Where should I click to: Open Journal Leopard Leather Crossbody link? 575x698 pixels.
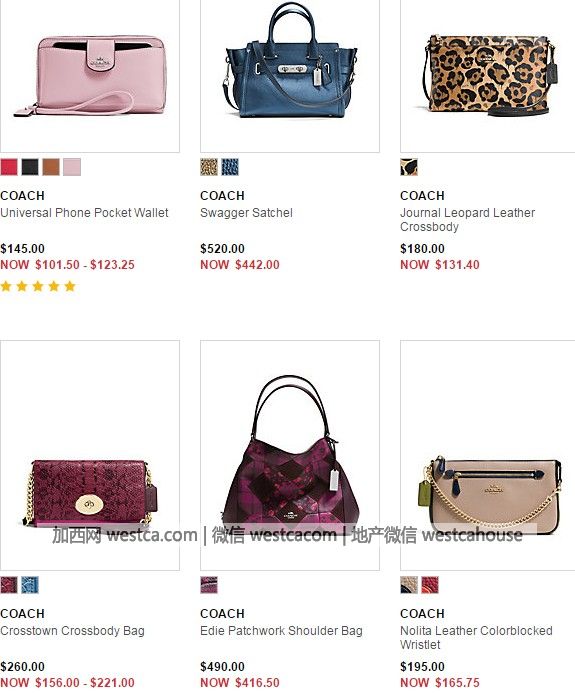coord(467,219)
